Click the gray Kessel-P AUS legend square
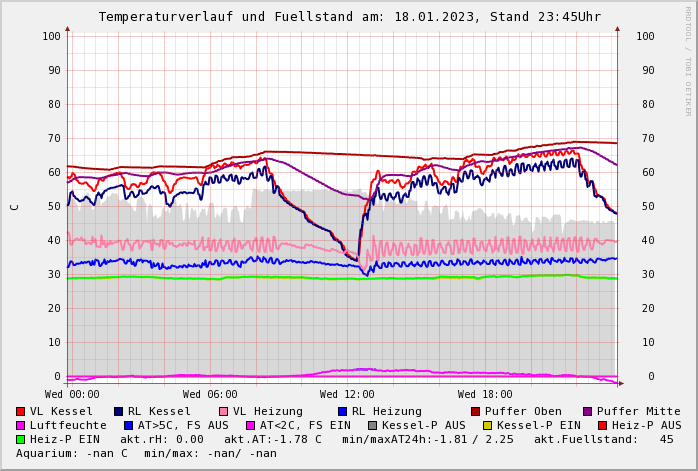This screenshot has width=698, height=471. [373, 426]
